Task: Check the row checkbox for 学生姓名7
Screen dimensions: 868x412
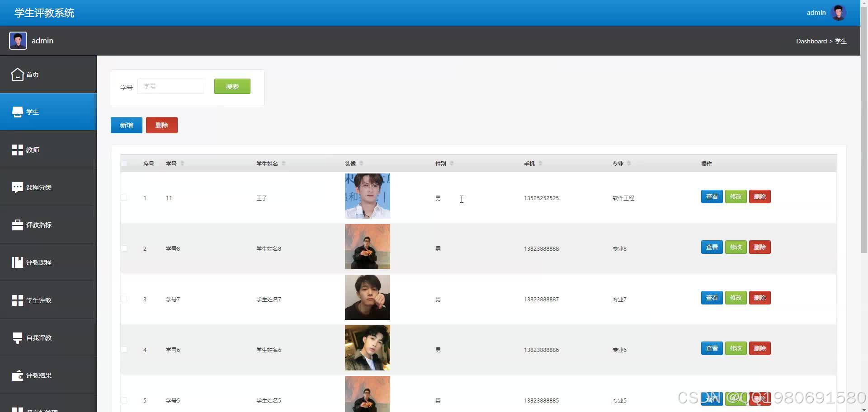Action: (x=124, y=299)
